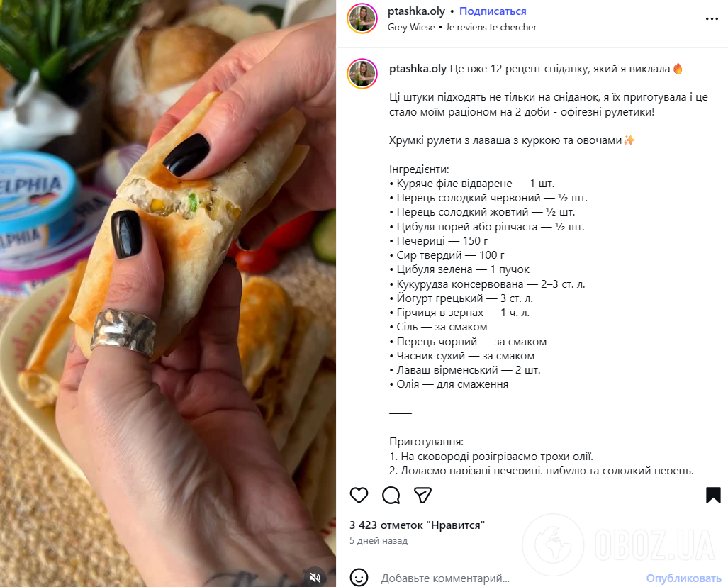Open comments via speech bubble icon
The width and height of the screenshot is (728, 587).
coord(391,495)
